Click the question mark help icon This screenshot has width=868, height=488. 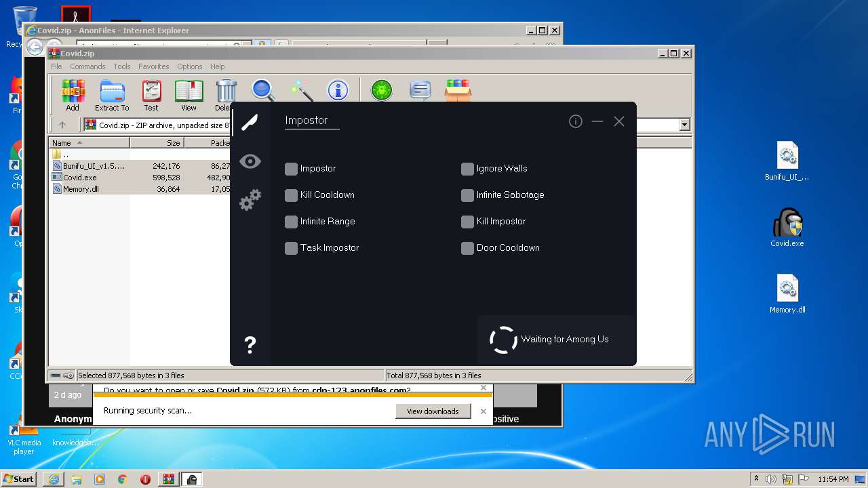[x=250, y=344]
